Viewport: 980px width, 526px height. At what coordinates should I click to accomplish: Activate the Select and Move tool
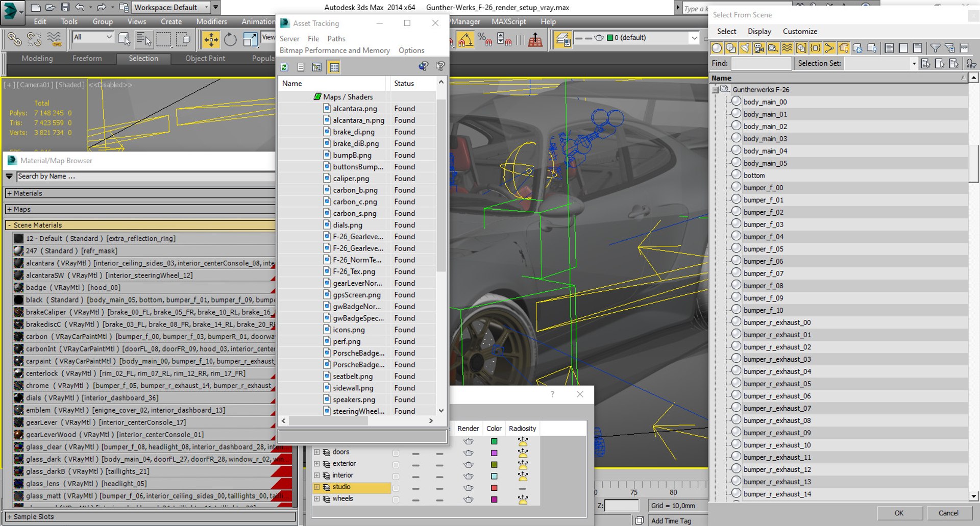click(x=211, y=39)
